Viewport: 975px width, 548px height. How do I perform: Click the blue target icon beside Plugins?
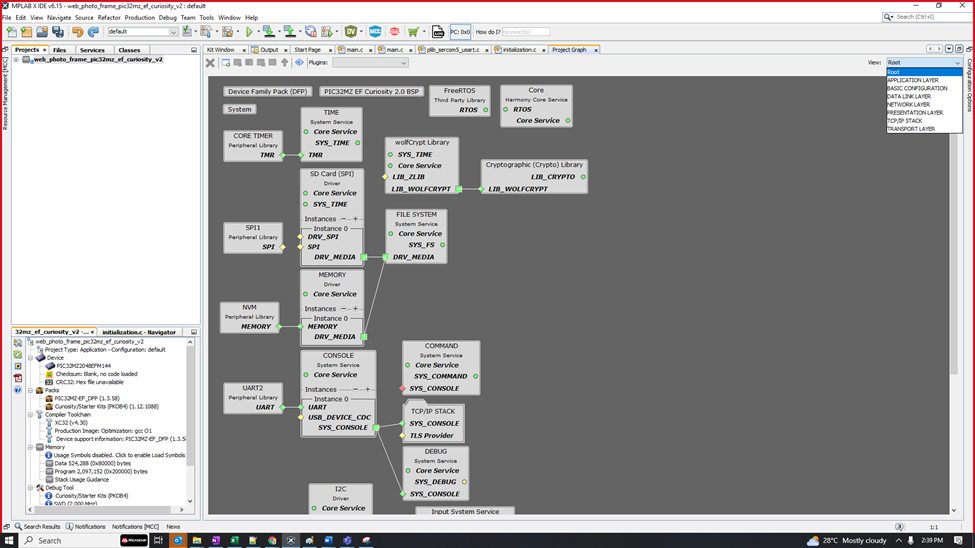point(299,63)
